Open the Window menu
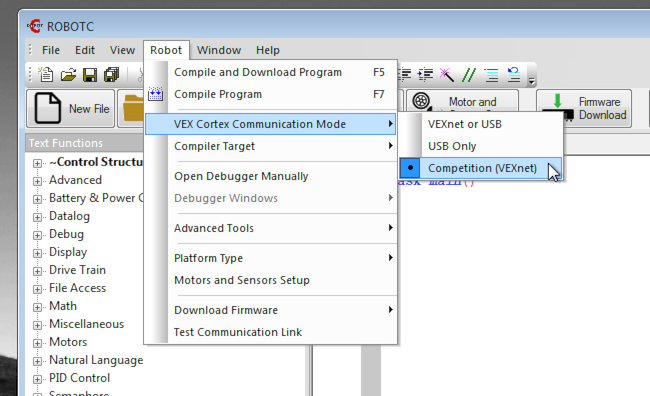650x396 pixels. click(x=219, y=50)
